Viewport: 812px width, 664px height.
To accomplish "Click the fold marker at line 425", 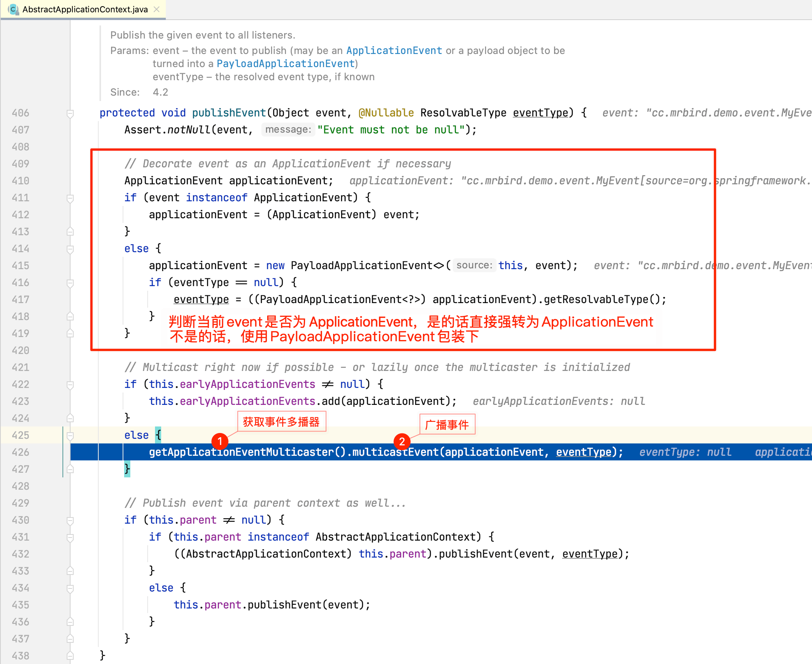I will click(70, 436).
